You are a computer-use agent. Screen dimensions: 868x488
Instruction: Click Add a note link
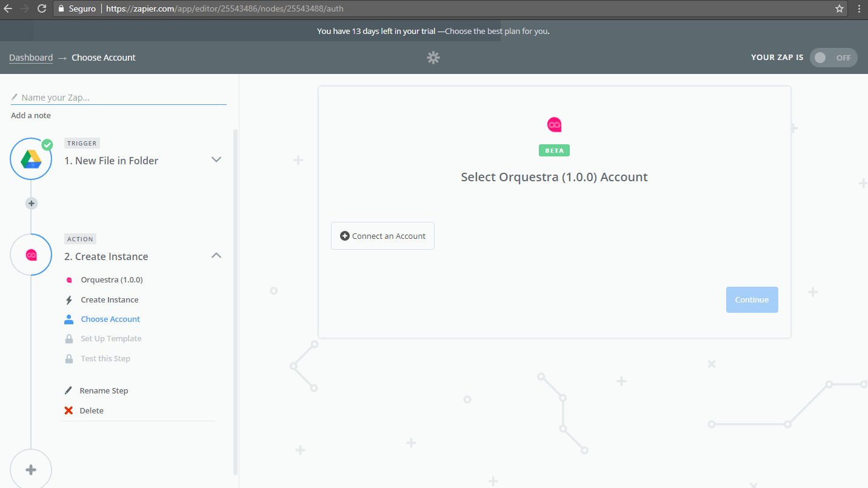pos(31,115)
